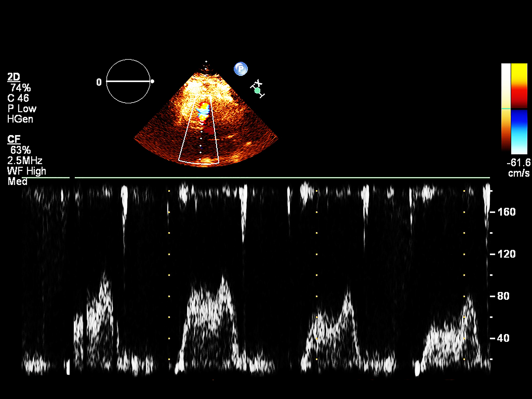Click the -61.6 cm/s velocity readout
This screenshot has width=532, height=399.
point(518,163)
